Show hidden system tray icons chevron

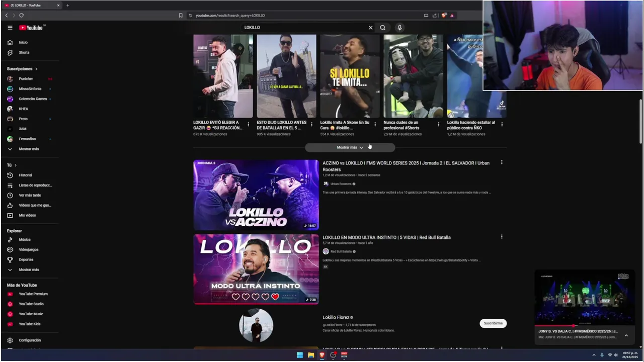pyautogui.click(x=594, y=355)
